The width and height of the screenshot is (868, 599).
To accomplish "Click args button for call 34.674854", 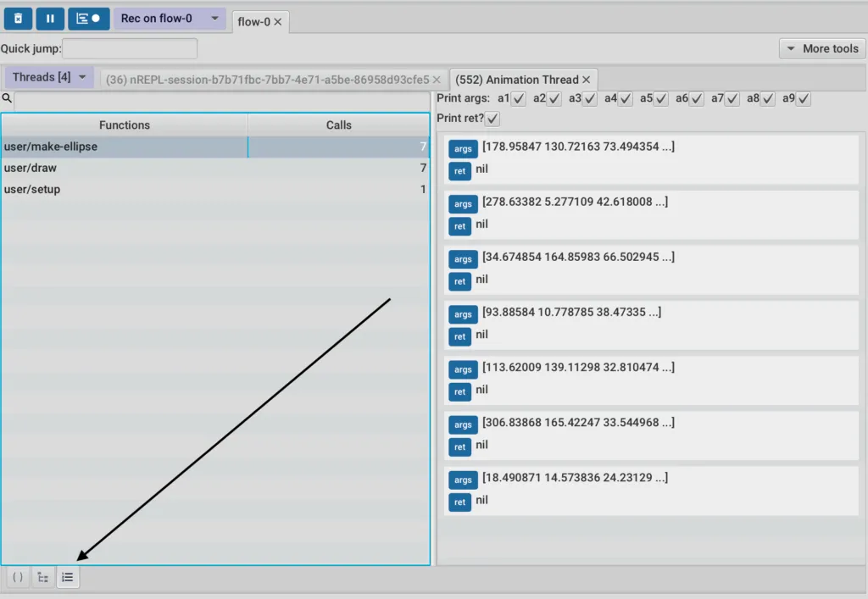I will point(463,259).
